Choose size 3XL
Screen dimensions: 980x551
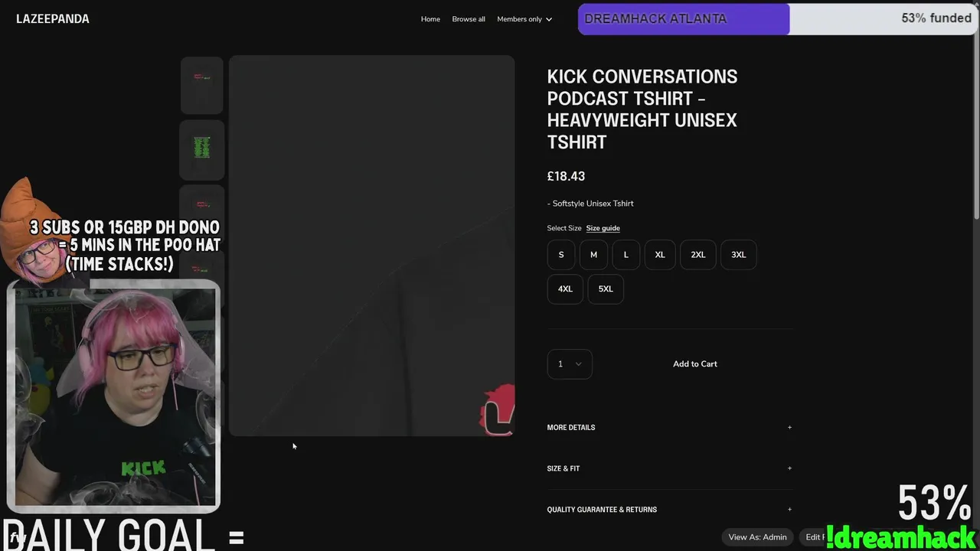tap(739, 255)
